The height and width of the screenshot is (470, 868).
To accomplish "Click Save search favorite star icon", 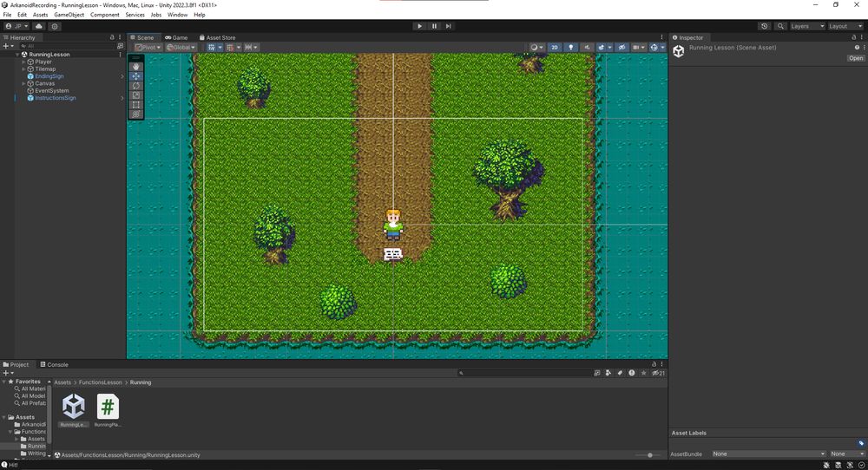I will 643,373.
